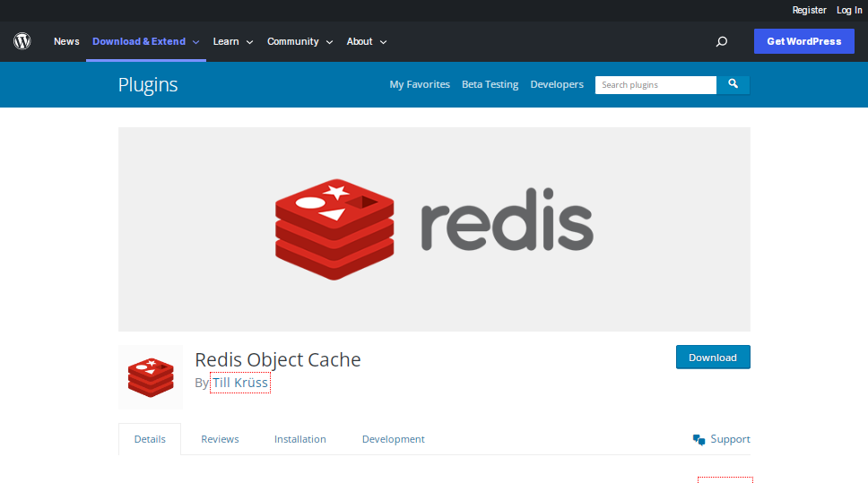Click the Plugins heading link

tap(148, 84)
